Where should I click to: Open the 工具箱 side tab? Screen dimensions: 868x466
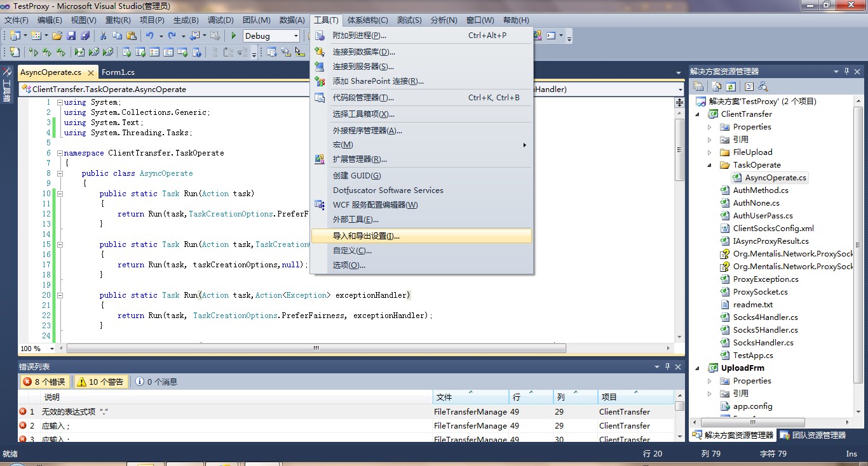7,86
